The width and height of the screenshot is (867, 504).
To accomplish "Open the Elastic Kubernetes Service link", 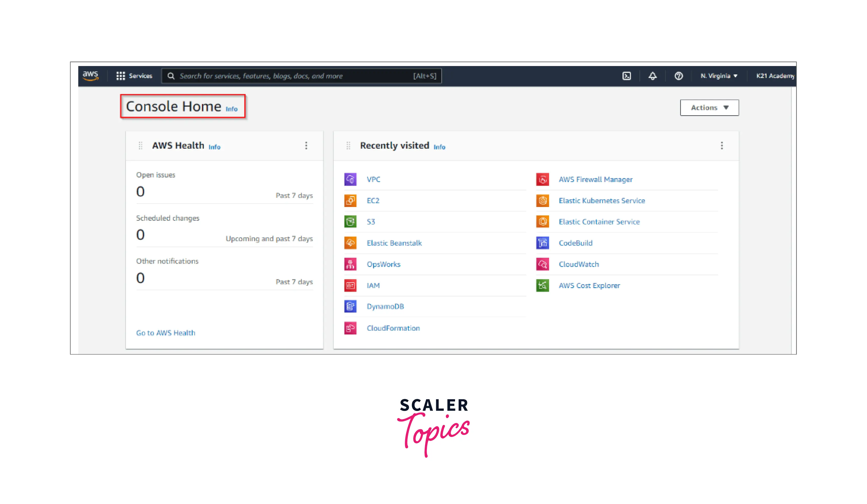I will pyautogui.click(x=601, y=201).
